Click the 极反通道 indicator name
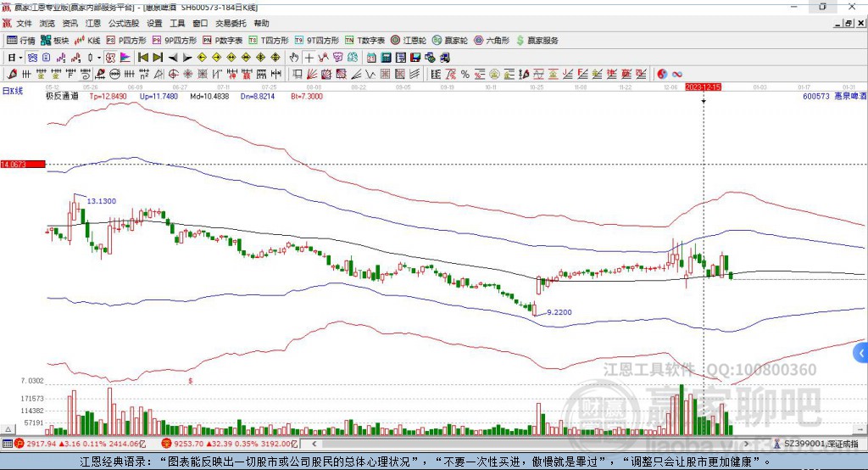 tap(62, 96)
